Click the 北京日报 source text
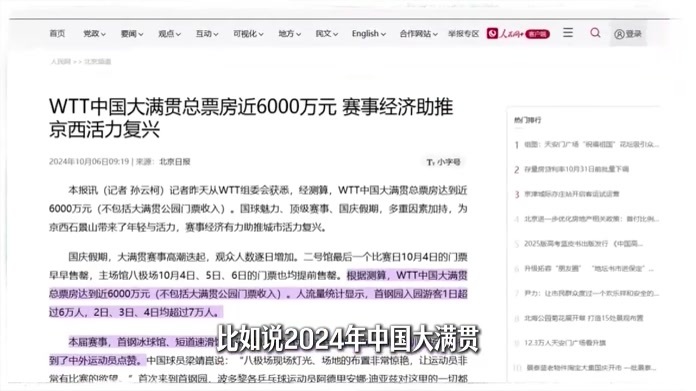This screenshot has height=391, width=696. tap(175, 162)
